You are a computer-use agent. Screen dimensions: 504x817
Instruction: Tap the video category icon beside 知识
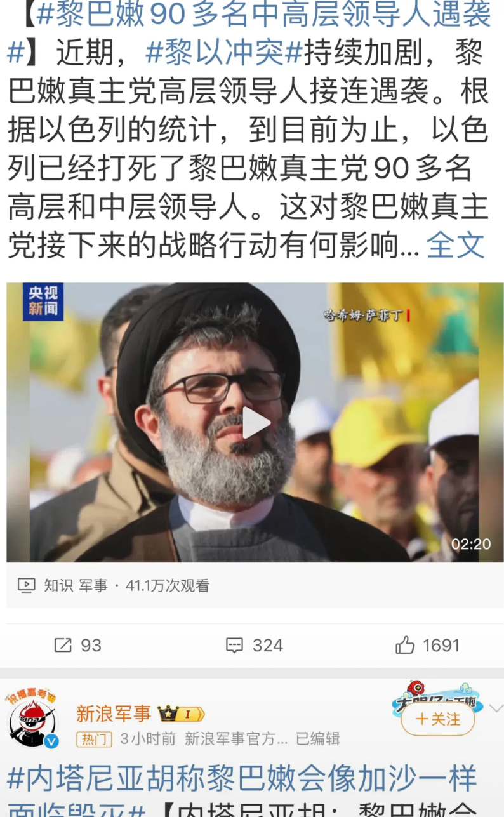pyautogui.click(x=26, y=585)
